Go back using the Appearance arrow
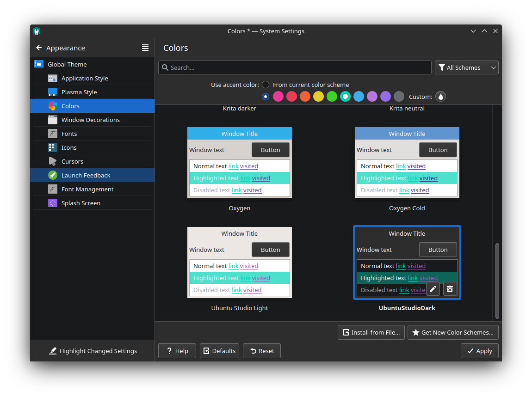 (39, 48)
